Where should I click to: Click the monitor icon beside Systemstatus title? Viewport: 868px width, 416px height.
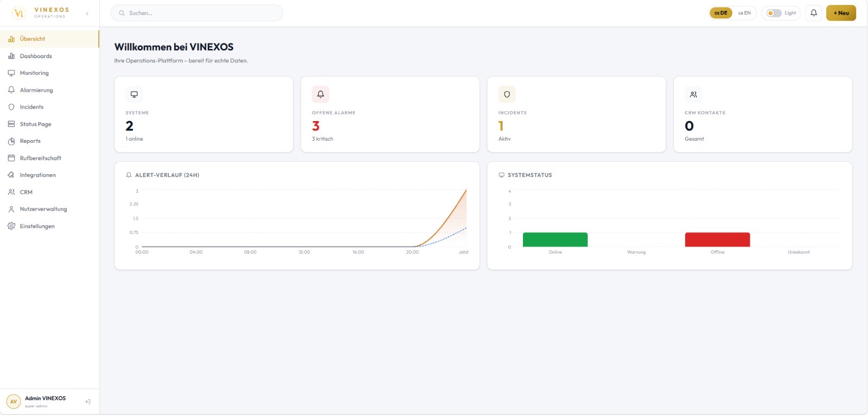pyautogui.click(x=501, y=175)
